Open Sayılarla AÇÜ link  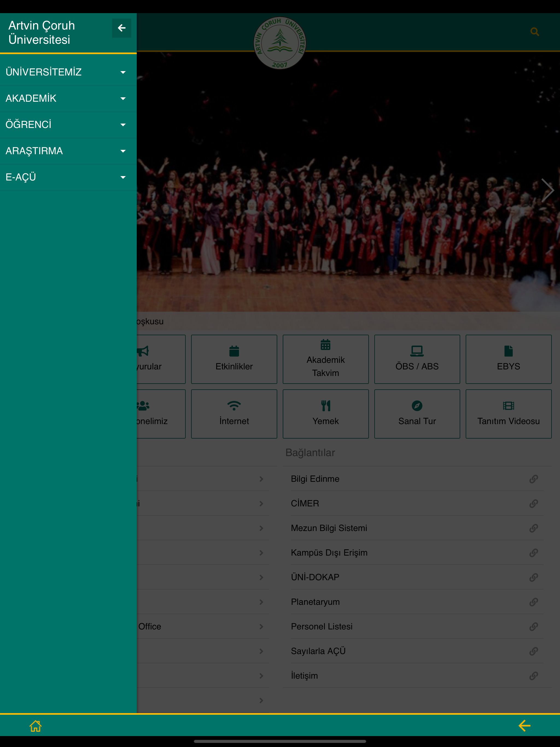(x=417, y=651)
